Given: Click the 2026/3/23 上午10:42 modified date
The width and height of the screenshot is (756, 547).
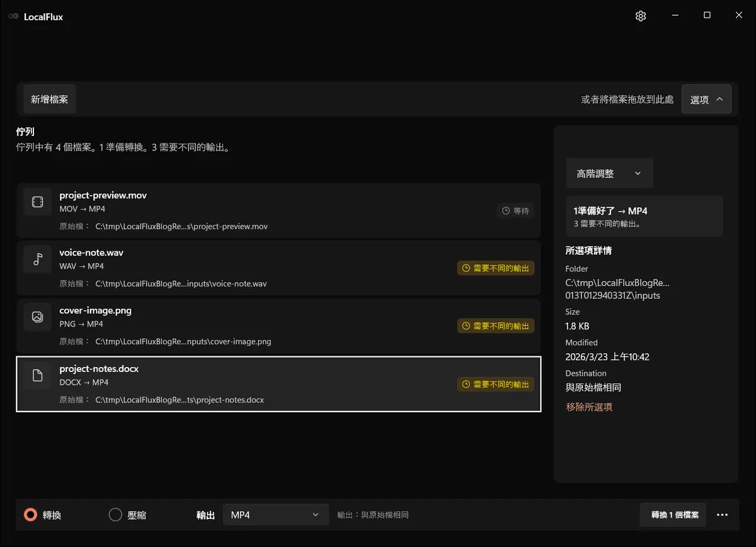Looking at the screenshot, I should tap(607, 357).
